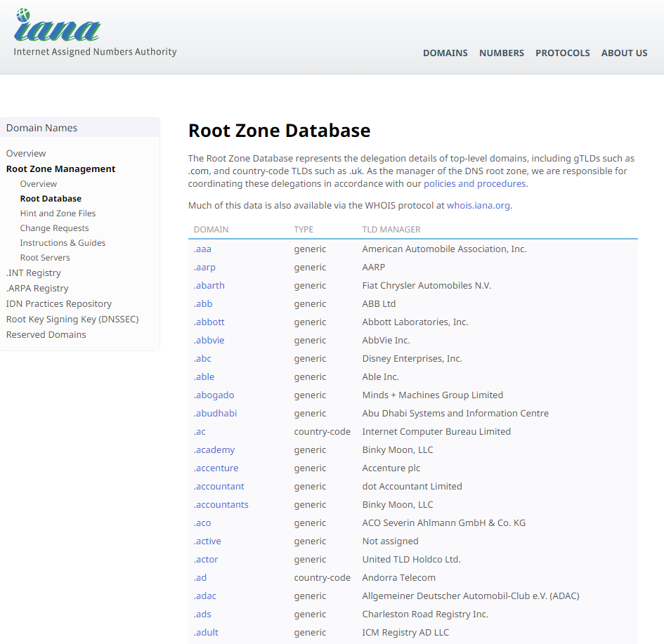
Task: Click 'Internet Computer Bureau Limited' cell
Action: point(436,432)
